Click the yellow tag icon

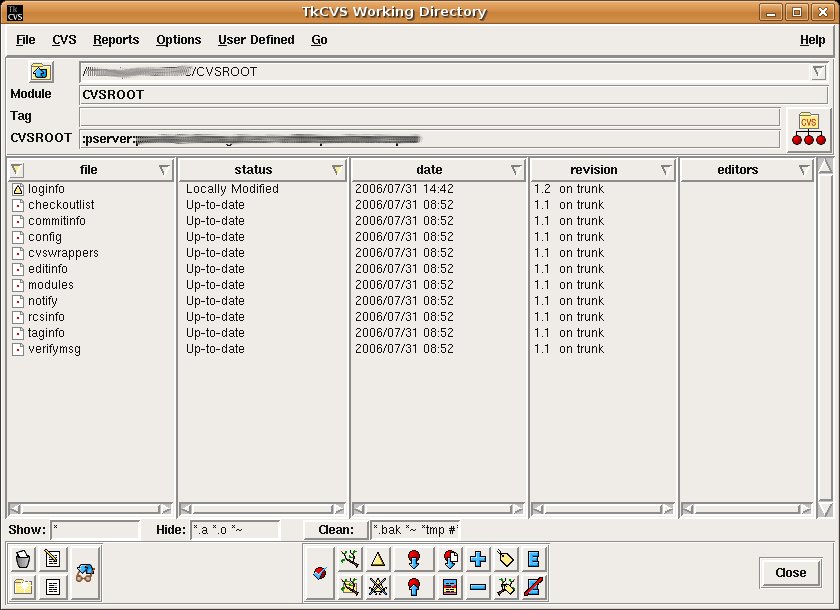point(506,559)
